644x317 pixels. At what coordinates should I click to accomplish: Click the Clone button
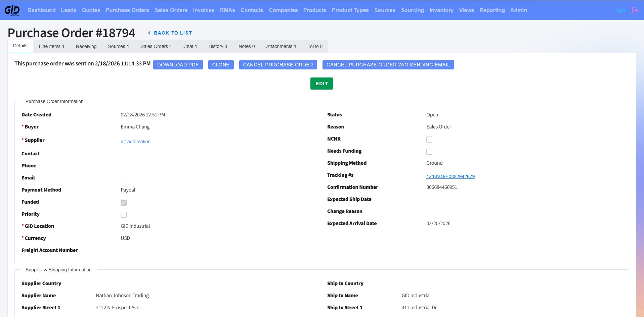coord(221,65)
